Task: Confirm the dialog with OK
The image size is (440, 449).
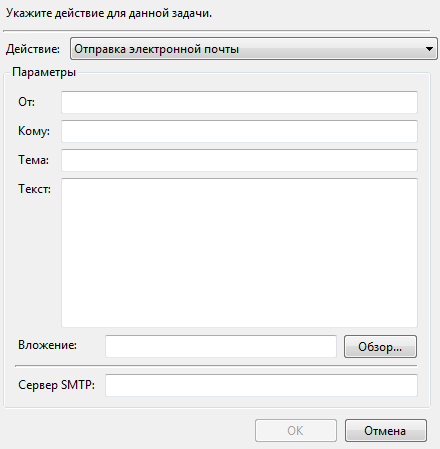Action: [x=296, y=431]
